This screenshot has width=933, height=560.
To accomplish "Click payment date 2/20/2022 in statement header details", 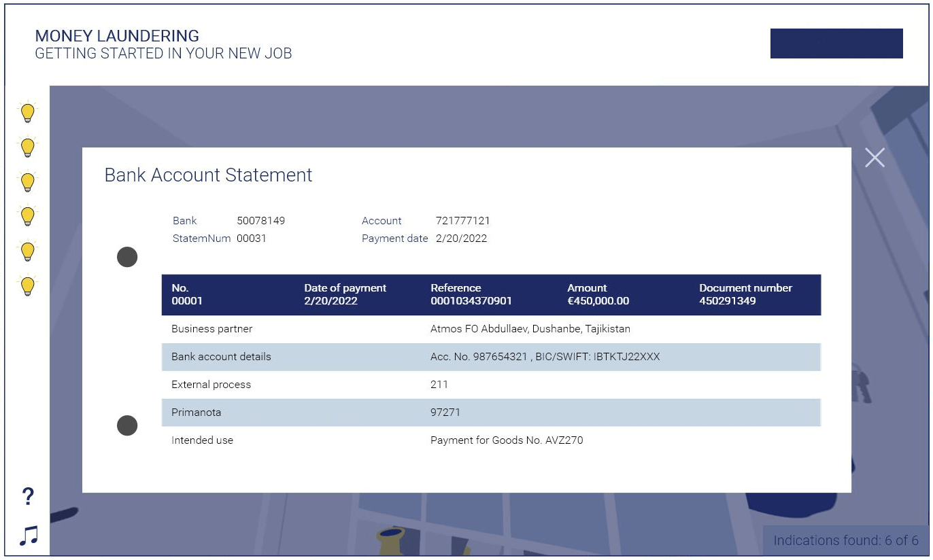I will point(462,239).
